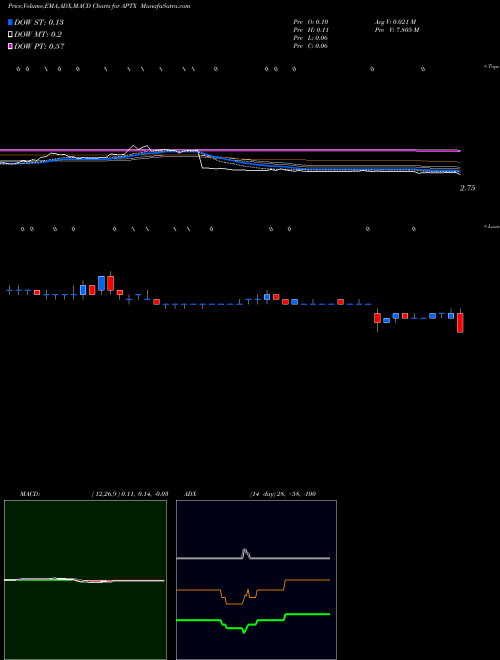Open the green MACD chart panel

tap(85, 580)
